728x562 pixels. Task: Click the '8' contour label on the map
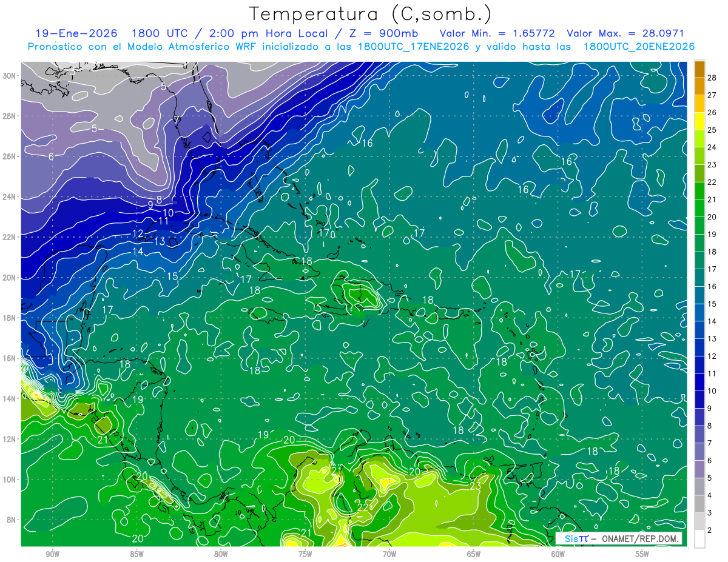[159, 199]
